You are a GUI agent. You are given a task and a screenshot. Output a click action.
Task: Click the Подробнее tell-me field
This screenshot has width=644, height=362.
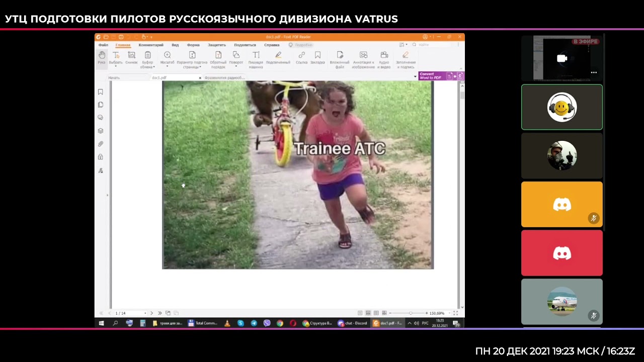point(301,45)
